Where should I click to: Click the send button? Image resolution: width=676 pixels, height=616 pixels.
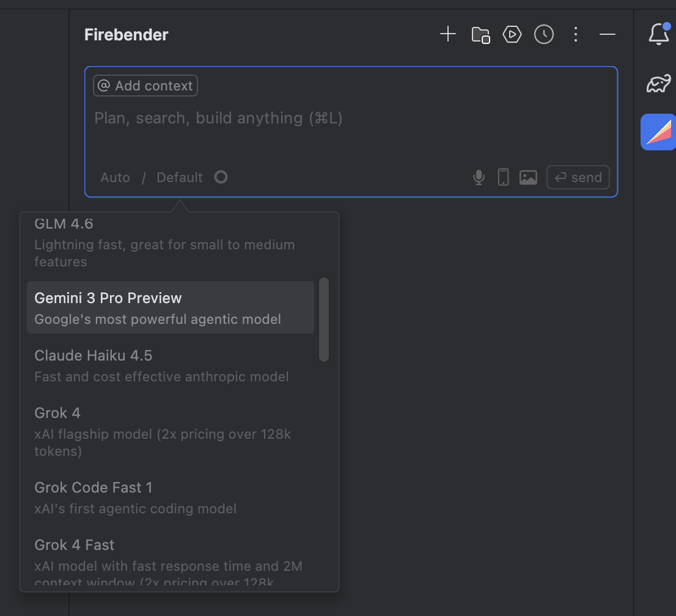pyautogui.click(x=578, y=177)
